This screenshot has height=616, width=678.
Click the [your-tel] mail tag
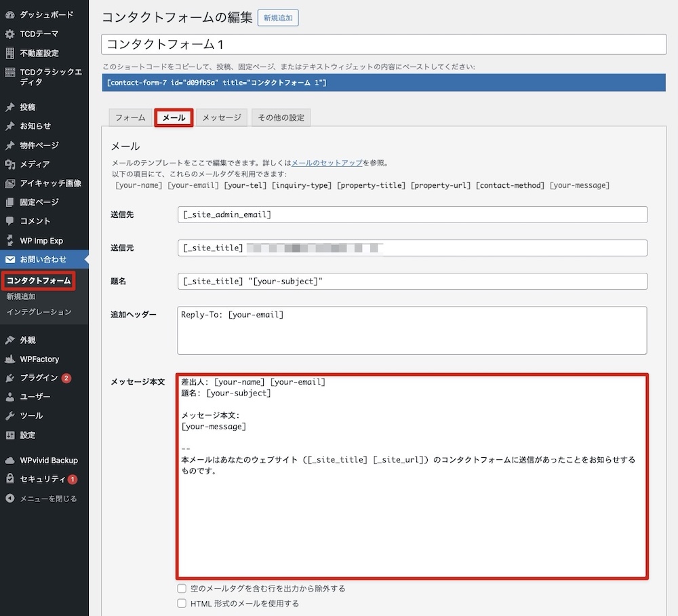pos(245,185)
